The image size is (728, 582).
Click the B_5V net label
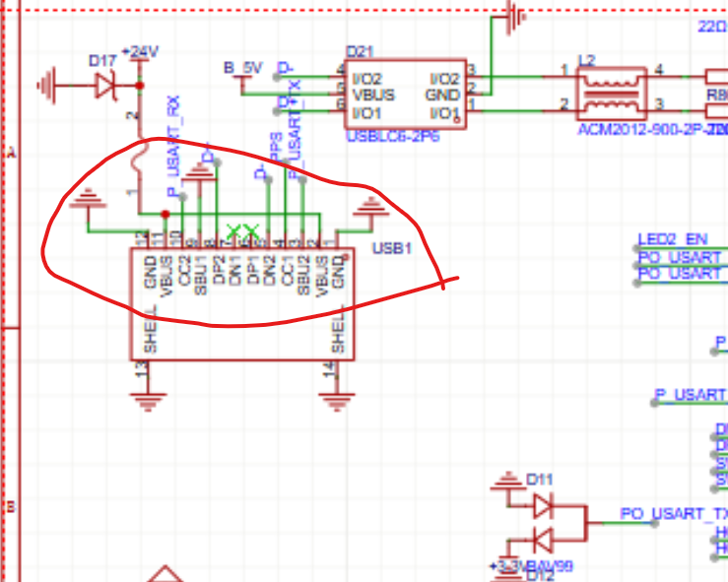pyautogui.click(x=242, y=68)
